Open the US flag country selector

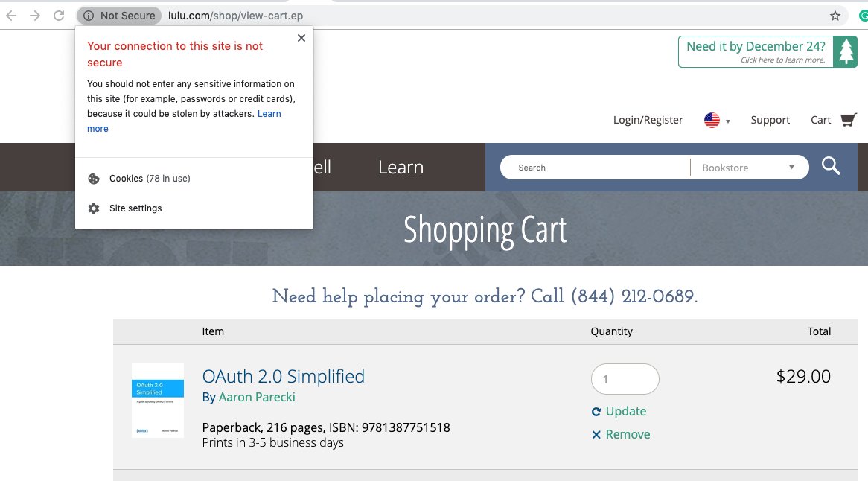718,120
